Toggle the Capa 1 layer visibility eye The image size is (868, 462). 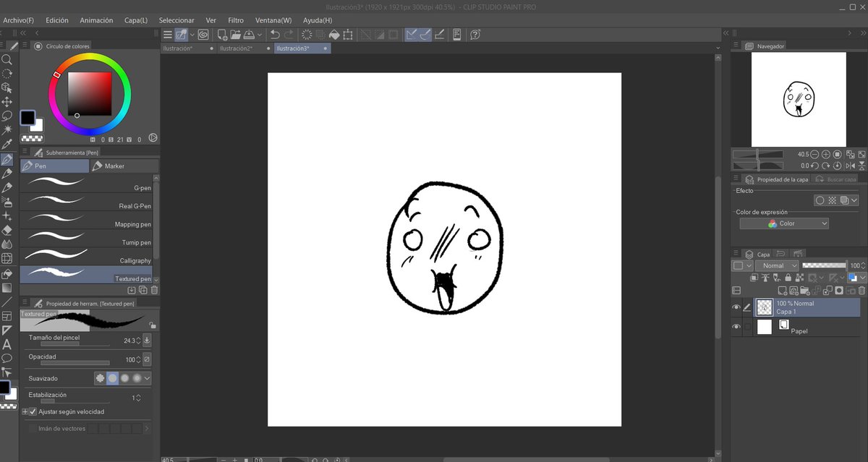736,307
